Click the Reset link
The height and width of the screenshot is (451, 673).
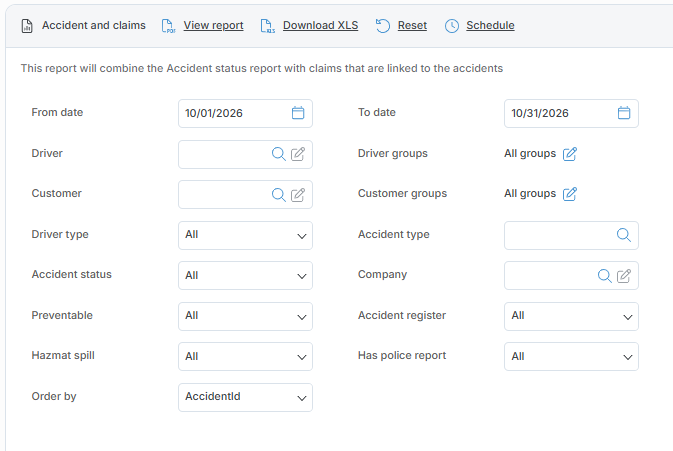pos(412,25)
